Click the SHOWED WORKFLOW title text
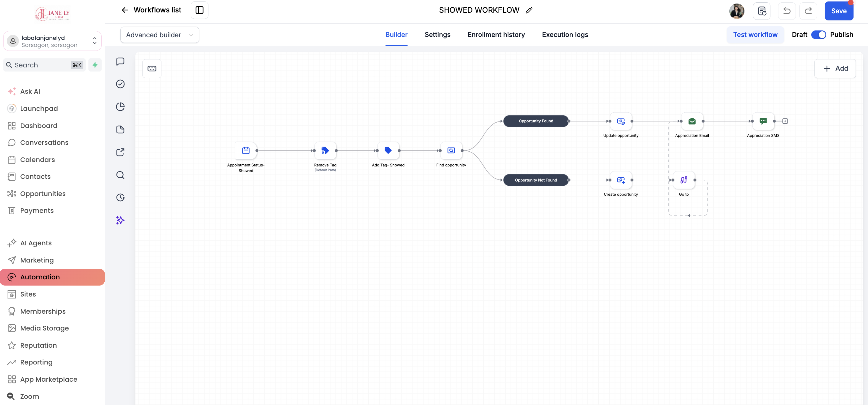This screenshot has width=868, height=405. 479,10
